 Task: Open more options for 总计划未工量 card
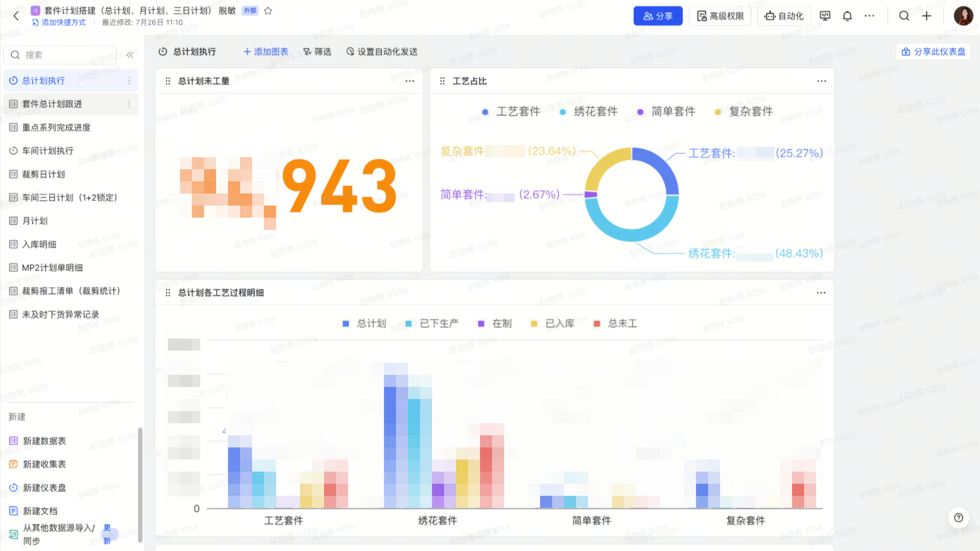[x=409, y=81]
